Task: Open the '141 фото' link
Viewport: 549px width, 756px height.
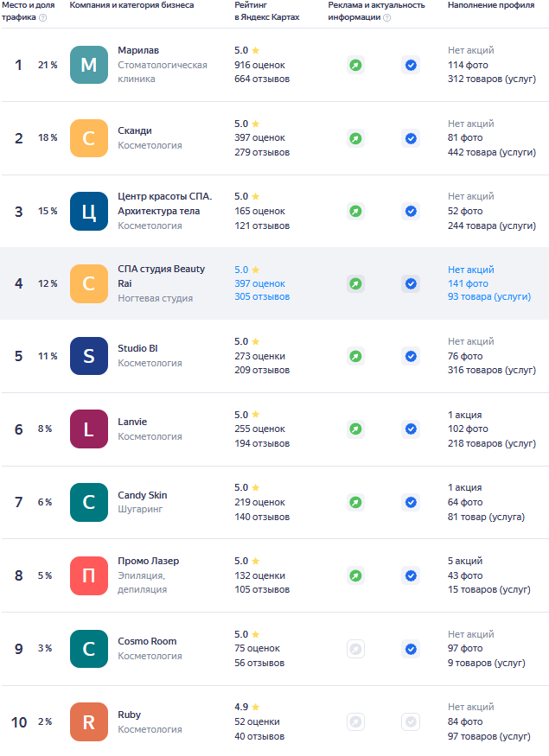Action: (468, 283)
